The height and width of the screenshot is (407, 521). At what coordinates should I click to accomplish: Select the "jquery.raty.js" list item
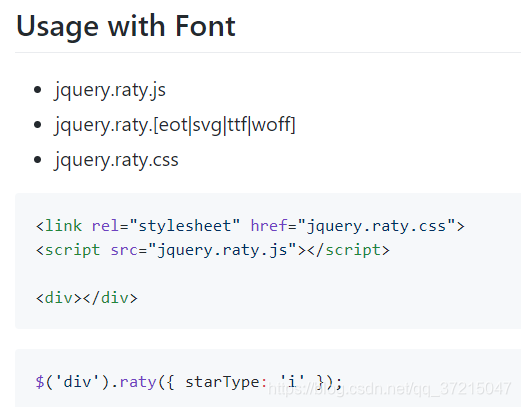click(x=110, y=90)
